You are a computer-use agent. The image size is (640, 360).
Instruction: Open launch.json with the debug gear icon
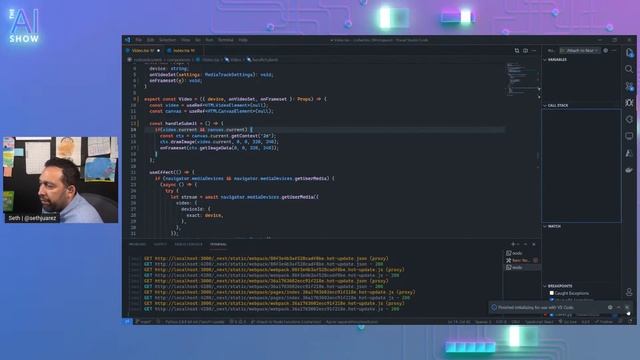606,51
